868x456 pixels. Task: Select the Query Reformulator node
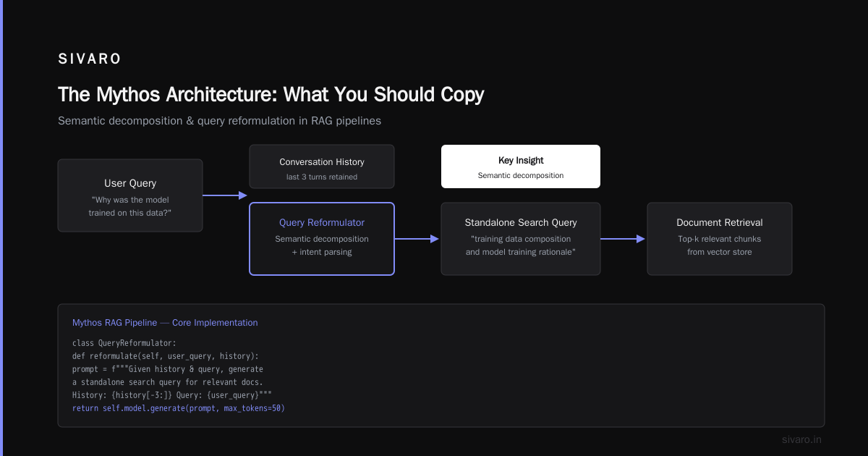(x=322, y=239)
